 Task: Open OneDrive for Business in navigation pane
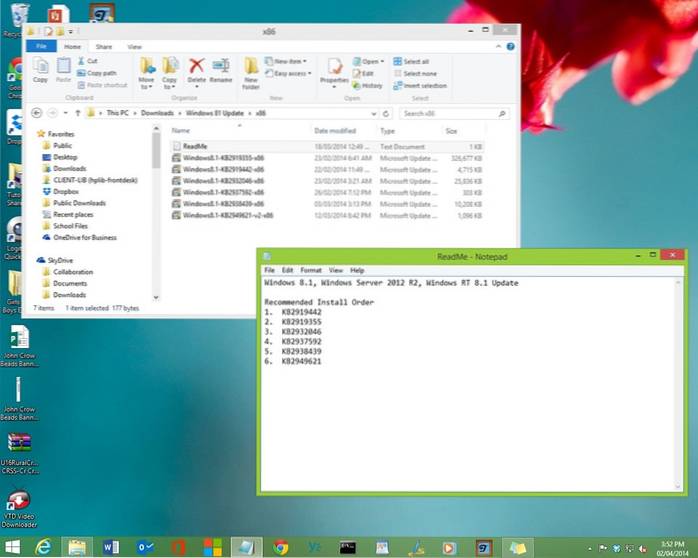click(x=80, y=237)
